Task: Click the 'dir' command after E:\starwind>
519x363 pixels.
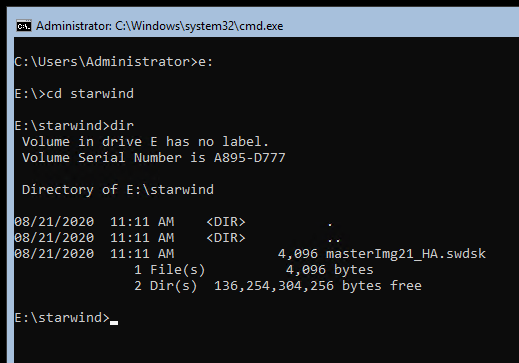Action: coord(122,126)
